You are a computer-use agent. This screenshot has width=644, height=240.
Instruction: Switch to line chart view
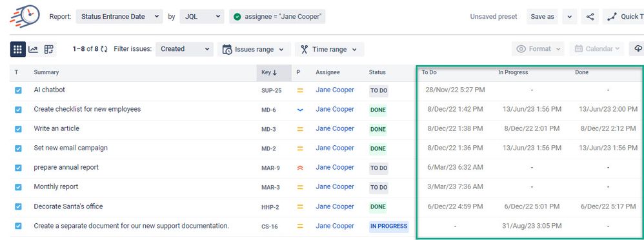point(34,49)
